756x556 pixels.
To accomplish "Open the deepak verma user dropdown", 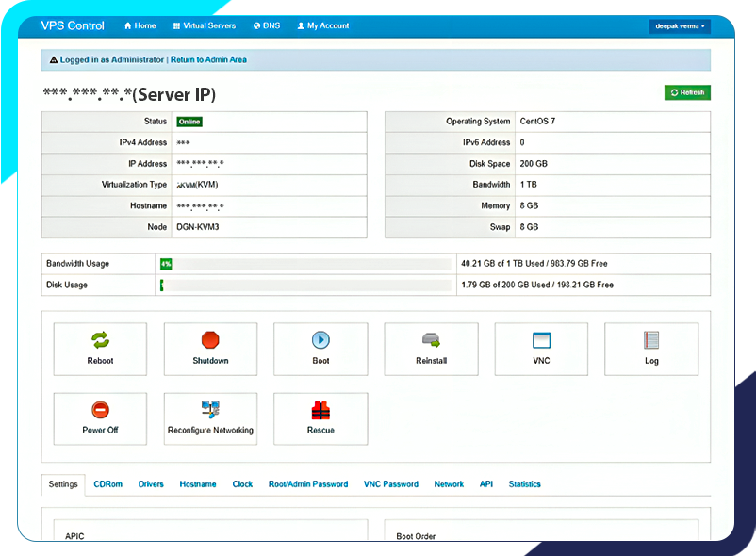I will point(680,26).
